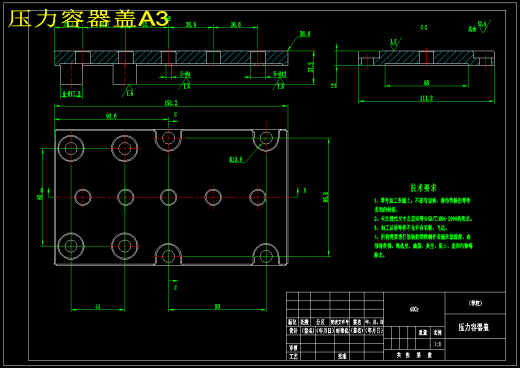Viewport: 520px width, 368px height.
Task: Click the 1:1 scale value in title block
Action: point(438,344)
